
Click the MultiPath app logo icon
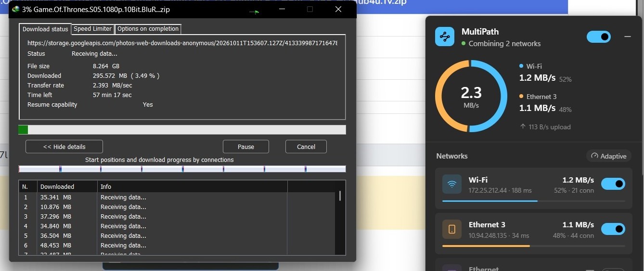pos(445,37)
